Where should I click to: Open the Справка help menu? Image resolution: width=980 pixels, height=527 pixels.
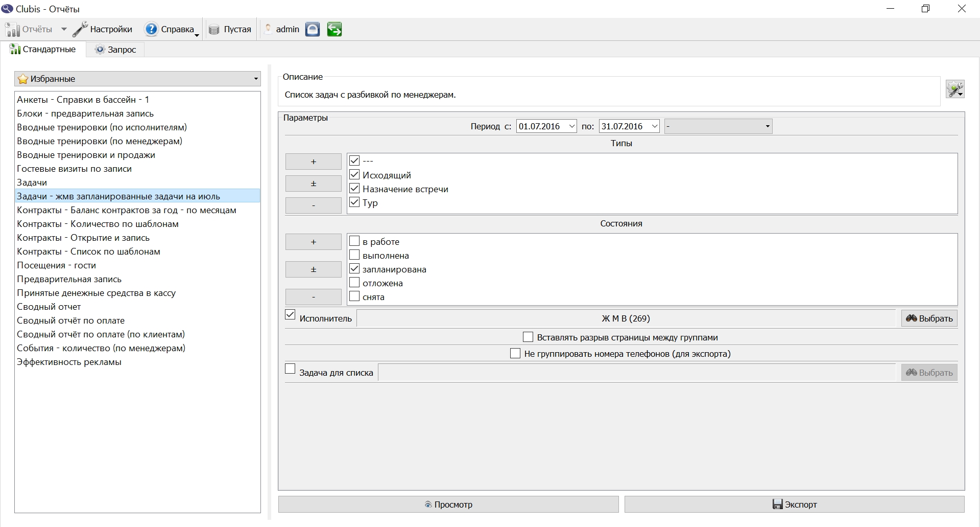point(171,30)
